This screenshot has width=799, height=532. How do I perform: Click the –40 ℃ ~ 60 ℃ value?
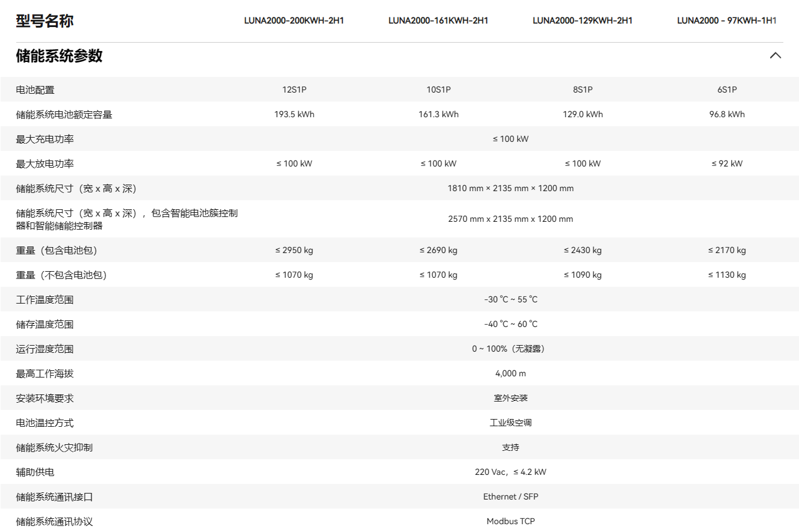[x=510, y=323]
